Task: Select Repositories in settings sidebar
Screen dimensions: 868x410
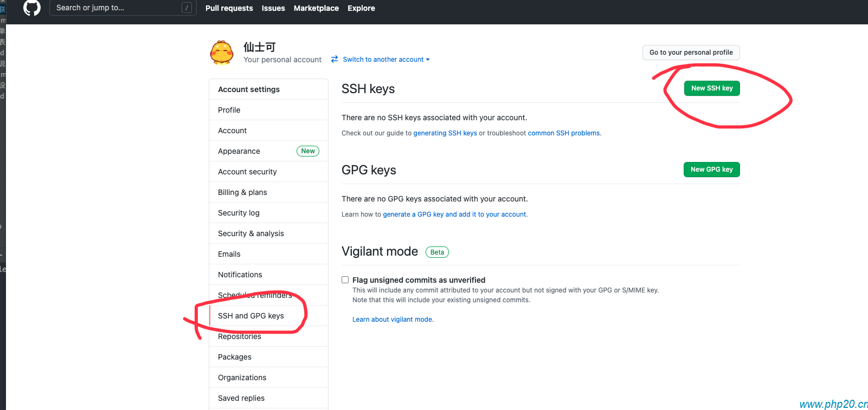Action: tap(268, 336)
